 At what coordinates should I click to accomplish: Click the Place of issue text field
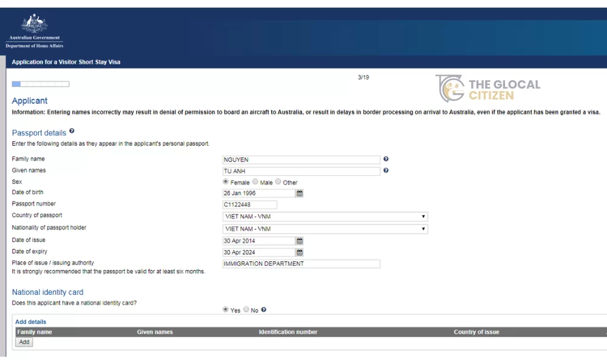click(301, 264)
